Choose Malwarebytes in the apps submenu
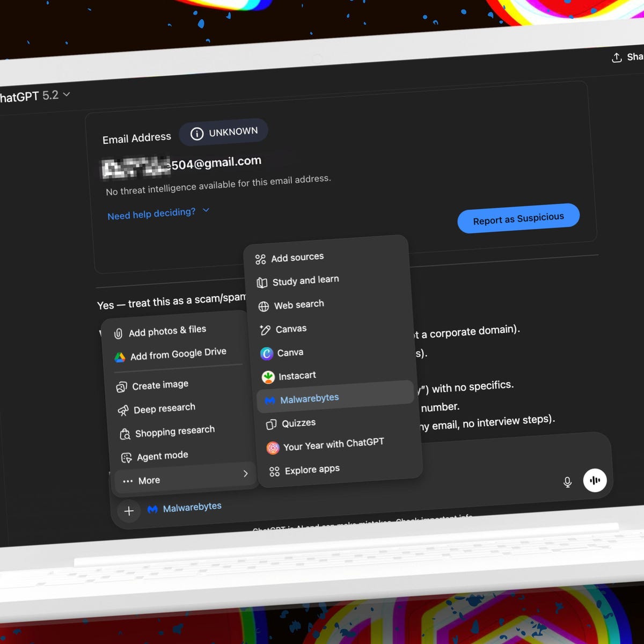The image size is (644, 644). click(309, 399)
